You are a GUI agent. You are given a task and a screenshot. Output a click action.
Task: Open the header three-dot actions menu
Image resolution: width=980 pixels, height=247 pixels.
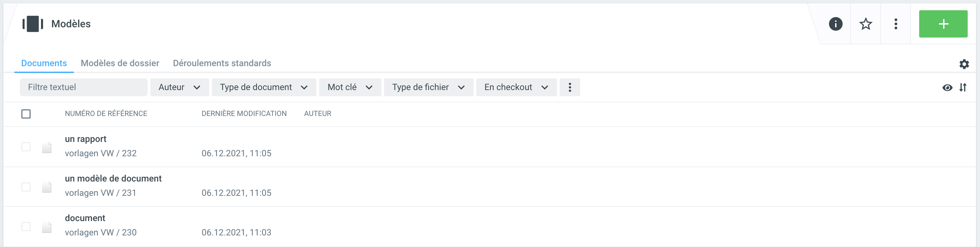tap(896, 24)
